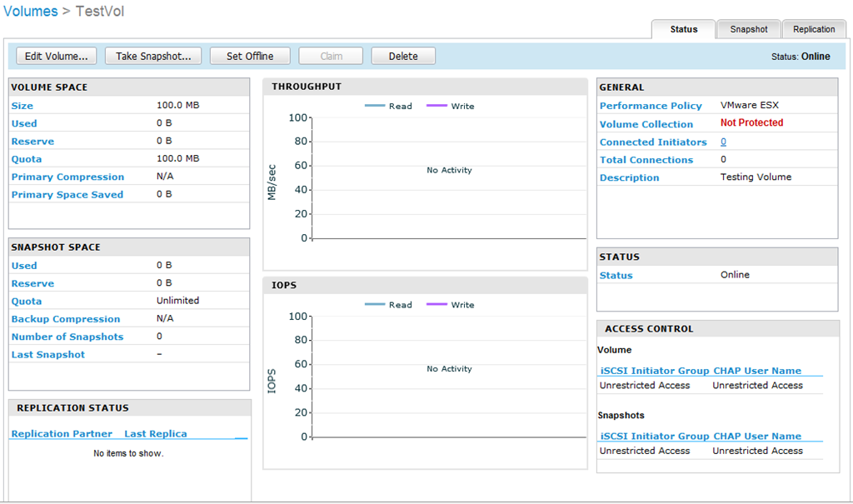This screenshot has width=853, height=504.
Task: Delete the TestVol volume
Action: [403, 57]
